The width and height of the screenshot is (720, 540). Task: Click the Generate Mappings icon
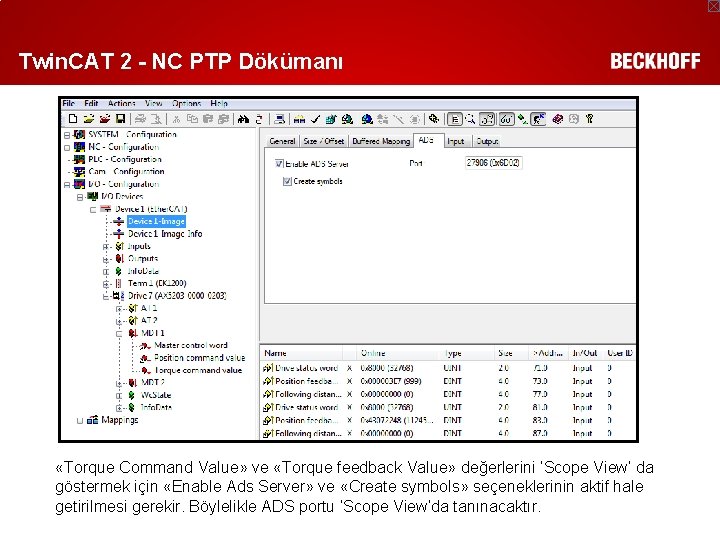coord(299,119)
